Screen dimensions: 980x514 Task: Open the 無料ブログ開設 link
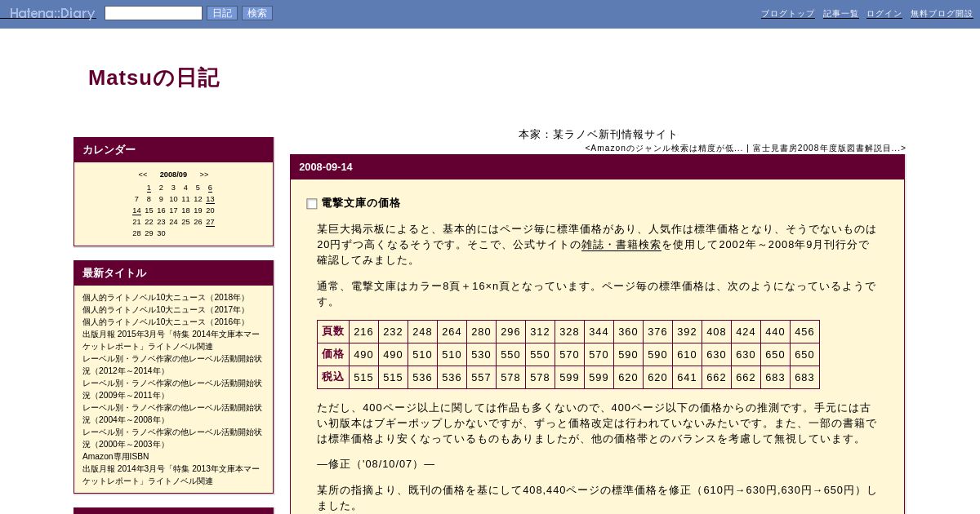click(942, 14)
